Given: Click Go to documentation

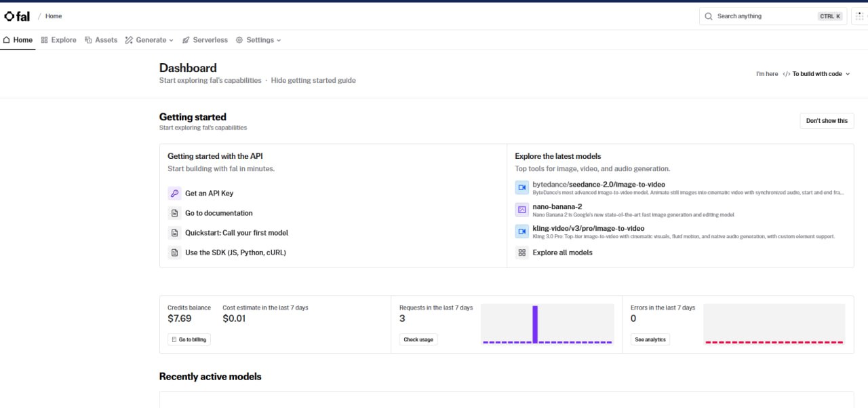Looking at the screenshot, I should 219,213.
